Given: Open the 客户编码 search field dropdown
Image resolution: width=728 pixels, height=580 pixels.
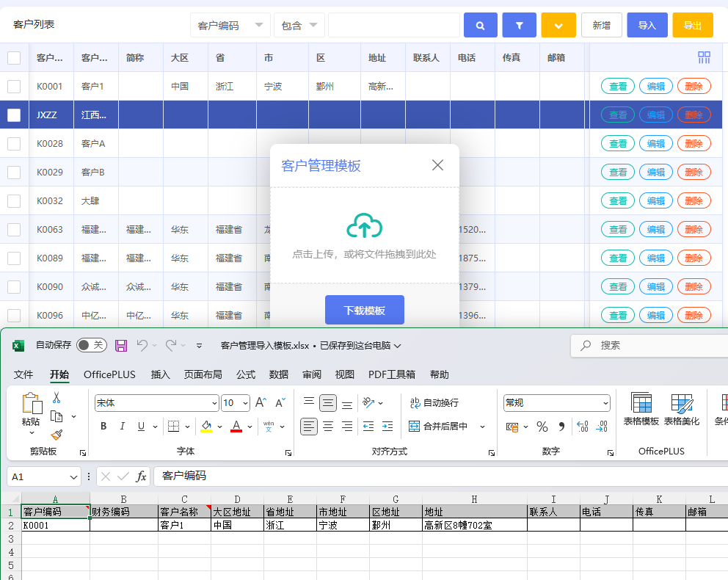Looking at the screenshot, I should tap(230, 26).
